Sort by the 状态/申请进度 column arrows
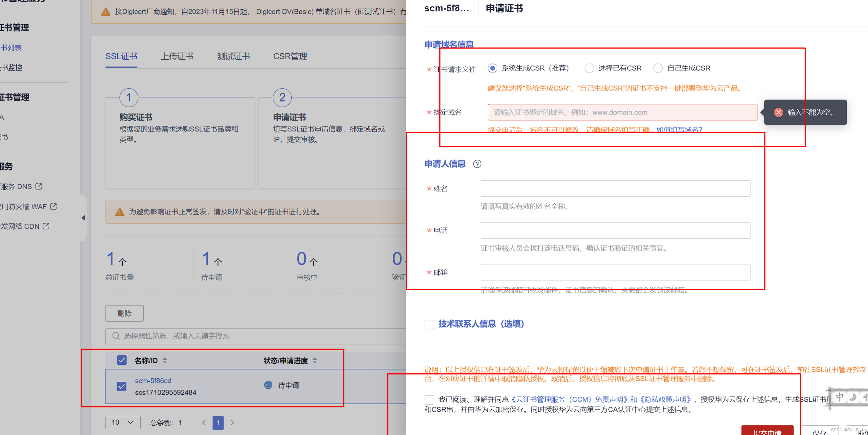Screen dimensions: 868x435 [315, 360]
